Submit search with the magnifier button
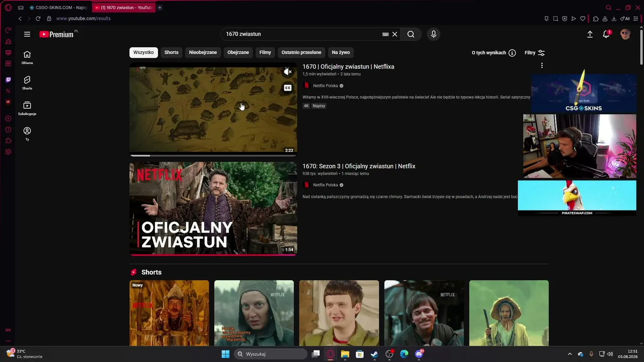Viewport: 644px width, 362px height. 411,34
